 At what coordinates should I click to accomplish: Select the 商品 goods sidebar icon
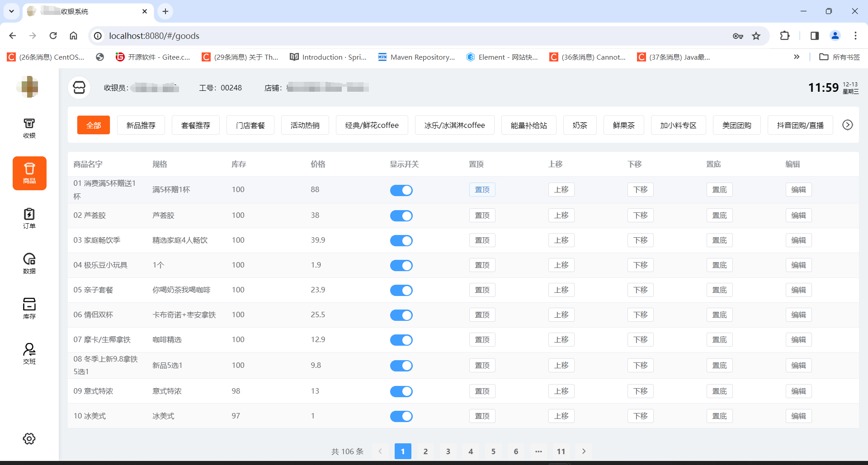tap(29, 173)
